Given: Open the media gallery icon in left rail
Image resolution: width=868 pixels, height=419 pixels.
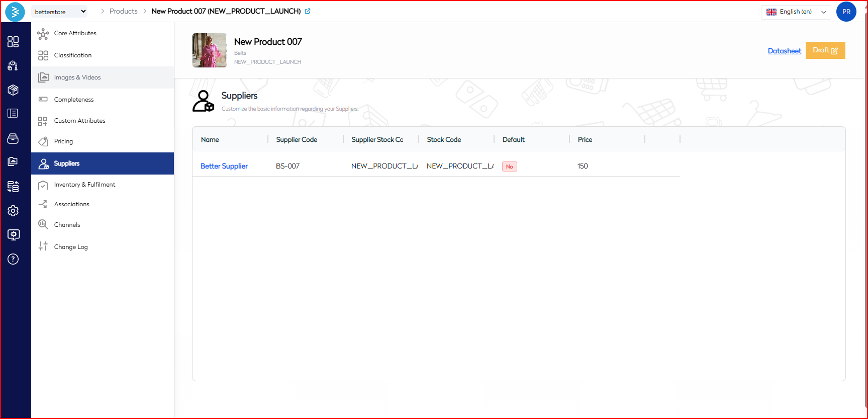Looking at the screenshot, I should pyautogui.click(x=13, y=161).
